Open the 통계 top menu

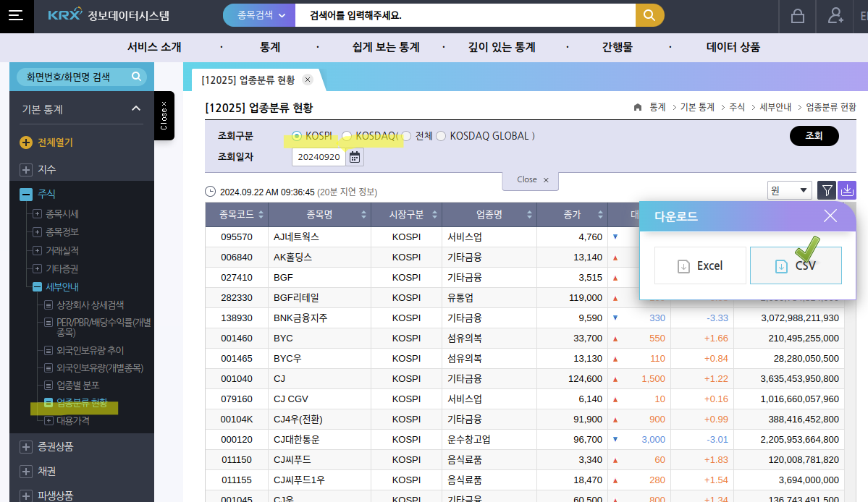[270, 48]
